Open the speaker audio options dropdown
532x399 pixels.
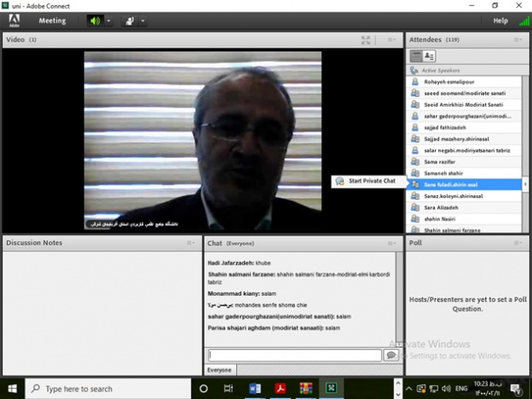tap(108, 20)
